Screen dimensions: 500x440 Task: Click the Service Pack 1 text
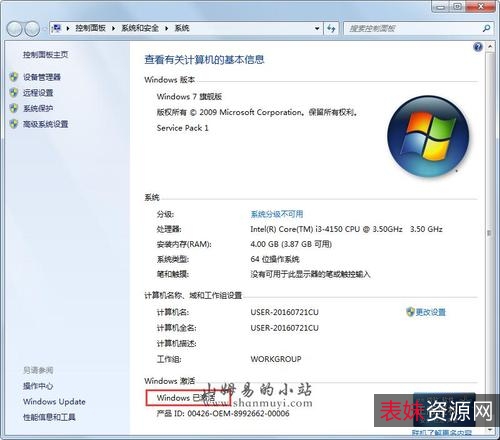coord(183,128)
